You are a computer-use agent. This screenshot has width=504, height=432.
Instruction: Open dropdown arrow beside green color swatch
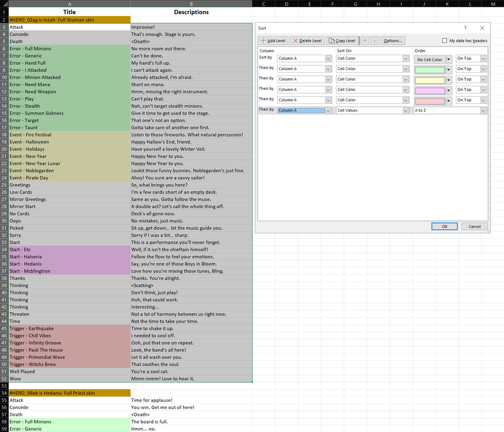(x=449, y=70)
